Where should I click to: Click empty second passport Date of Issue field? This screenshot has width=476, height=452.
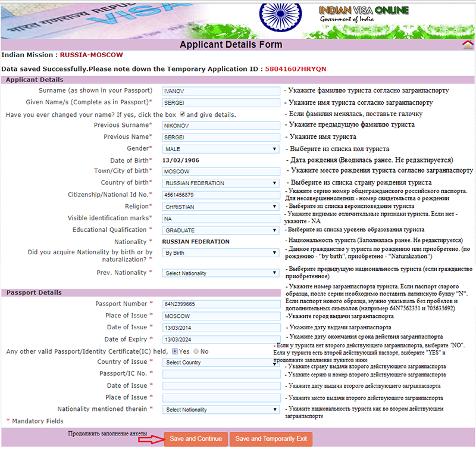(221, 386)
